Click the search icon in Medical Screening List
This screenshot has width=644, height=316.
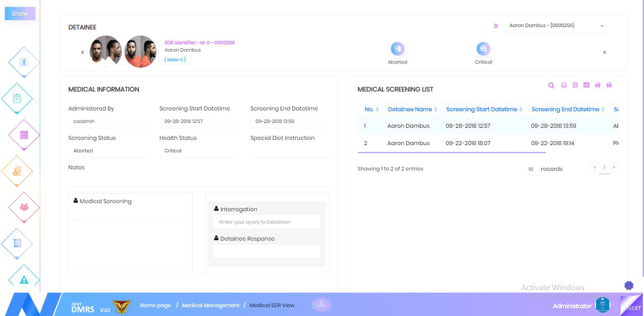[x=551, y=85]
